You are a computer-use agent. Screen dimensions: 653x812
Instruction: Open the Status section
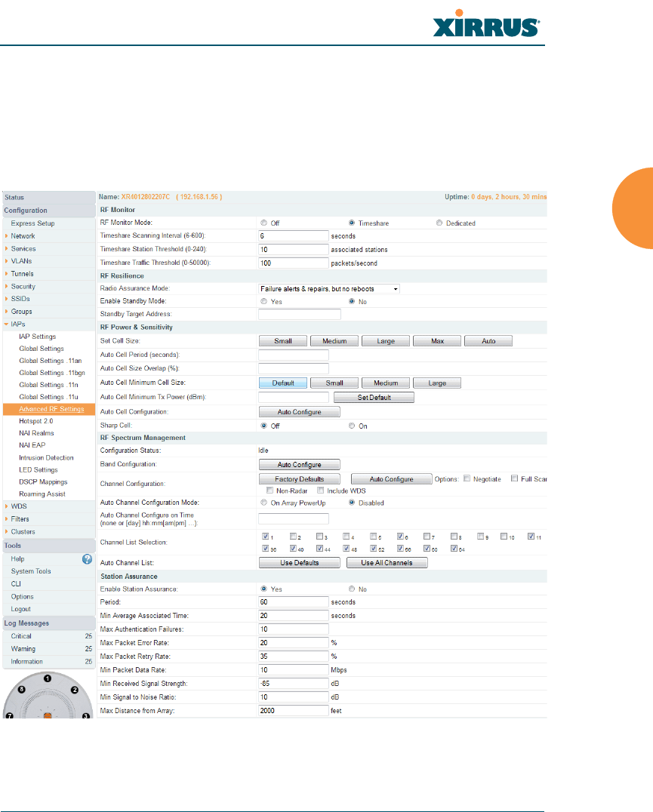pos(49,197)
